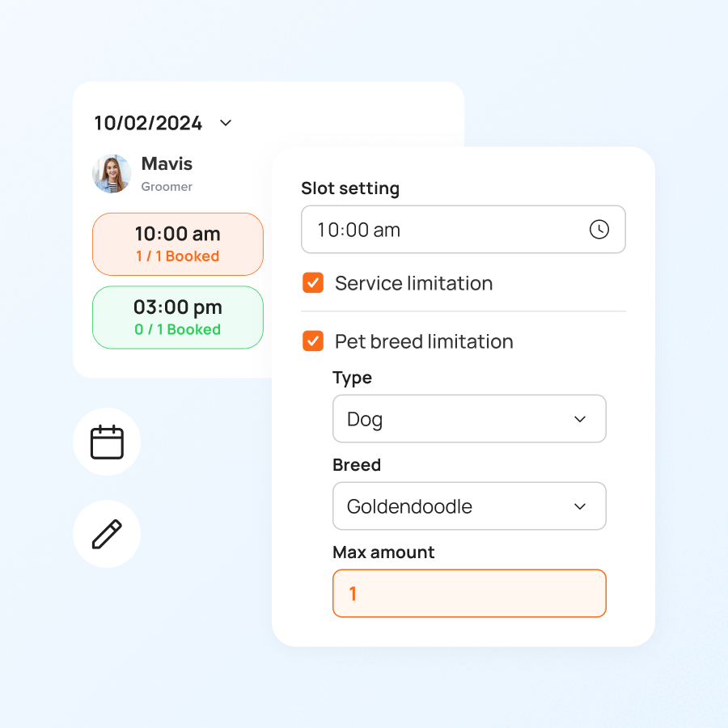The width and height of the screenshot is (728, 728).
Task: Select the pencil edit icon
Action: (x=107, y=533)
